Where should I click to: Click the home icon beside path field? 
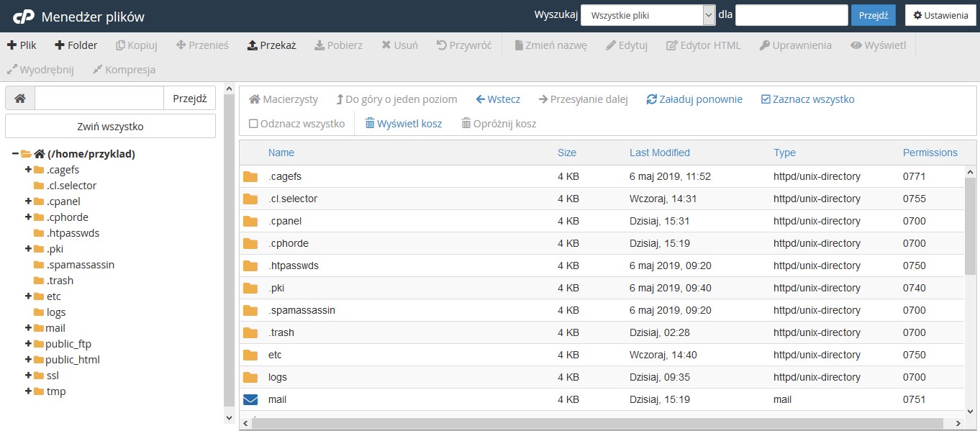click(20, 99)
